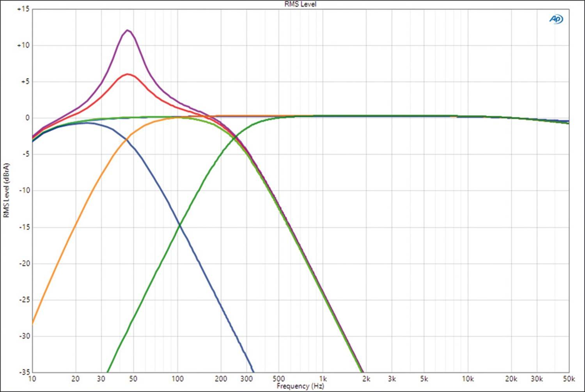Viewport: 585px width, 392px height.
Task: Click the AP logo icon
Action: pyautogui.click(x=556, y=19)
